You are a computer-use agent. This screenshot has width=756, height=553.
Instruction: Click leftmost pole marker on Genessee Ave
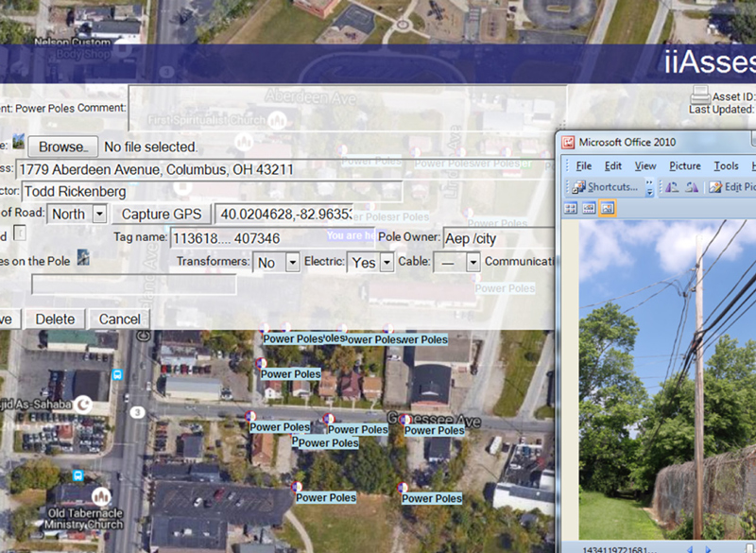(250, 416)
